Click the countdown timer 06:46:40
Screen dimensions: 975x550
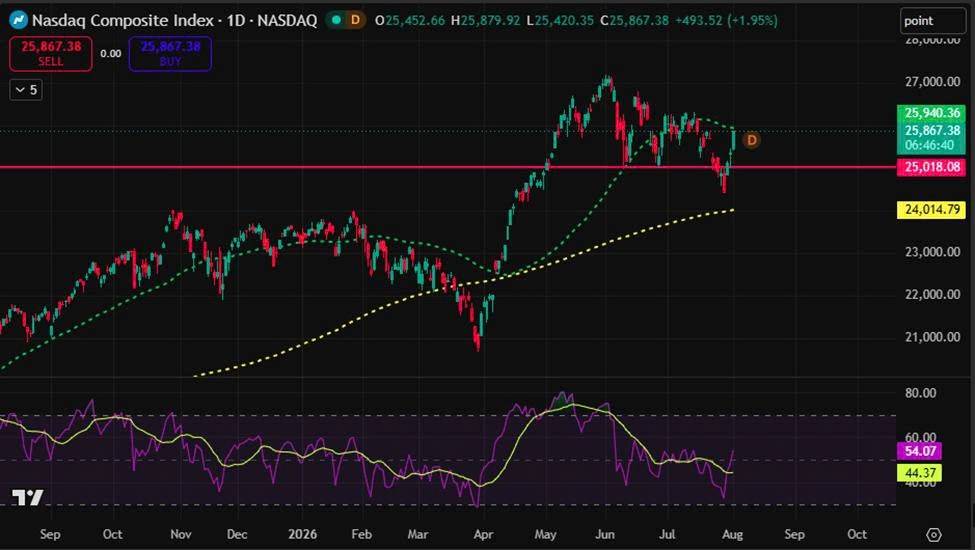(931, 145)
